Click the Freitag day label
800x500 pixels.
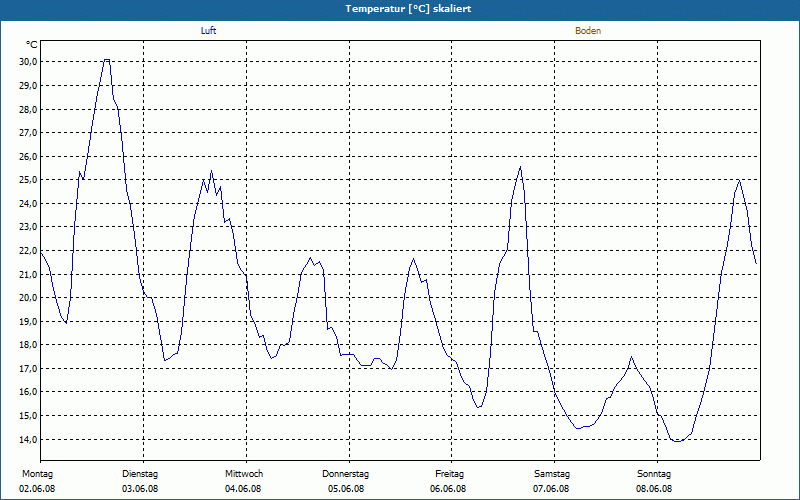[x=449, y=474]
